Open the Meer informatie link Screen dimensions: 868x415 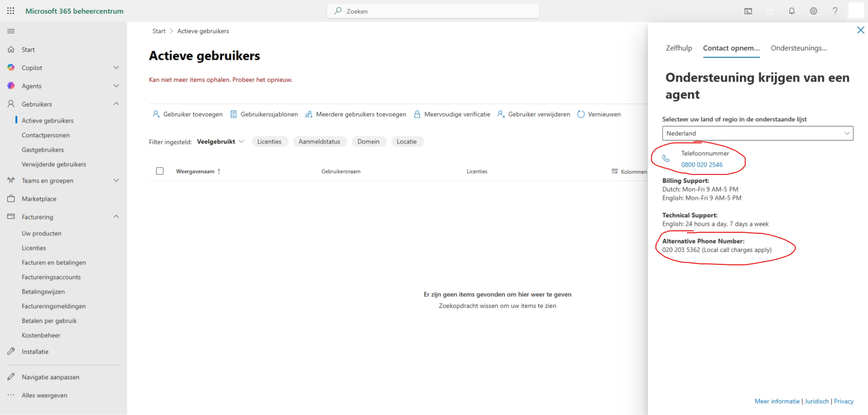[777, 401]
